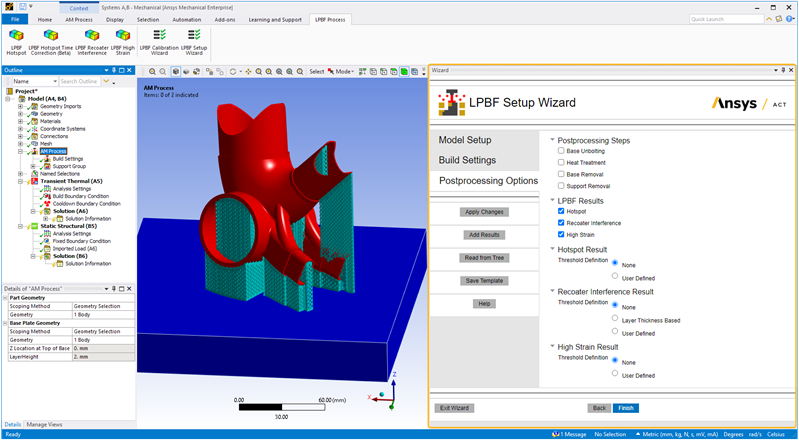Image resolution: width=799 pixels, height=440 pixels.
Task: Collapse the Recoater Interference Result section
Action: (x=552, y=291)
